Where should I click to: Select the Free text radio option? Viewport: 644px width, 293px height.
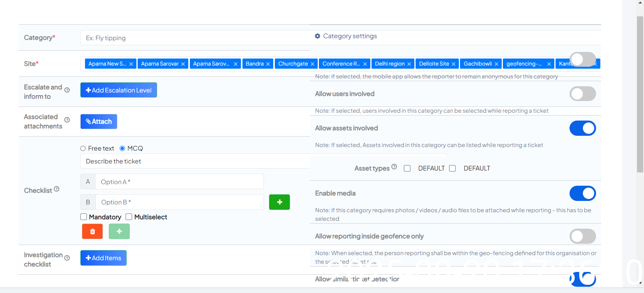pos(83,148)
